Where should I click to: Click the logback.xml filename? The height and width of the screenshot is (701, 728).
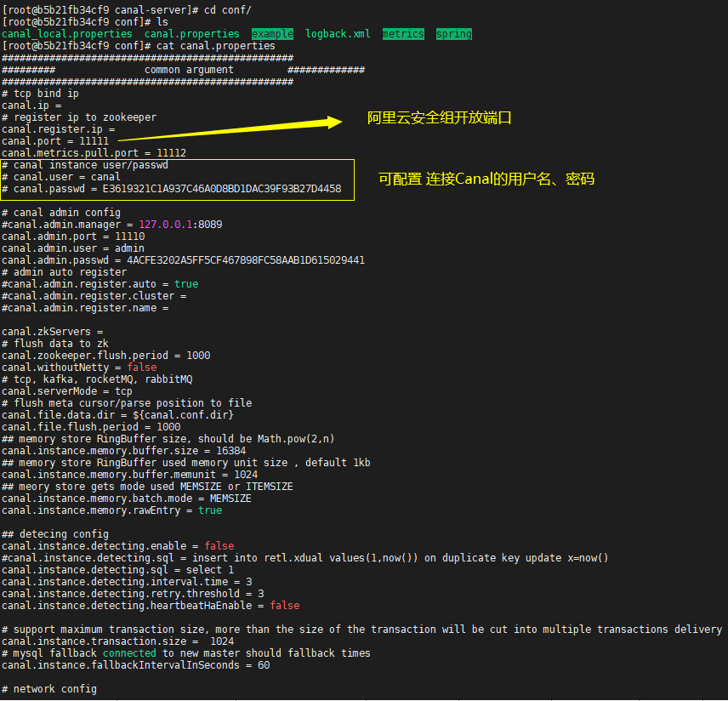coord(338,33)
